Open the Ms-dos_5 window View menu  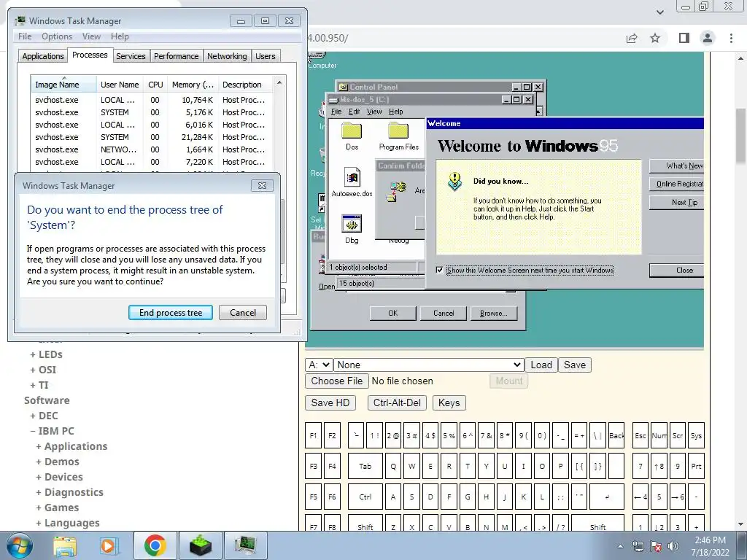click(374, 112)
